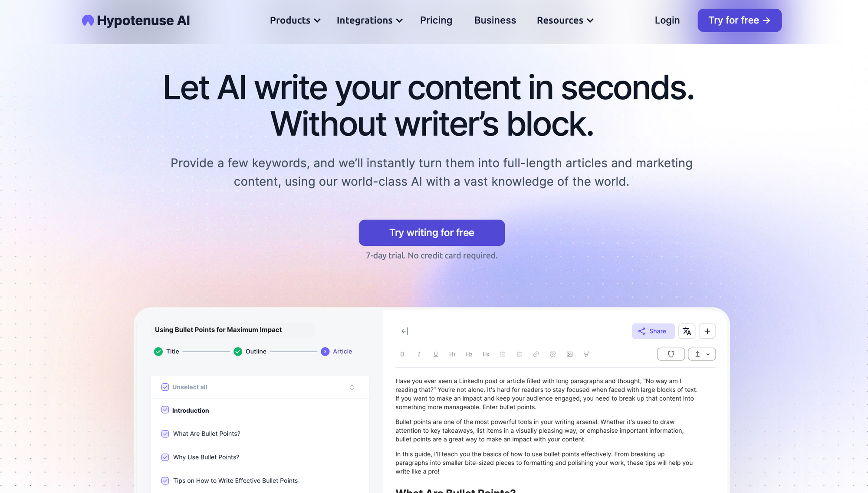The height and width of the screenshot is (493, 868).
Task: Click the H3 heading icon
Action: [486, 354]
